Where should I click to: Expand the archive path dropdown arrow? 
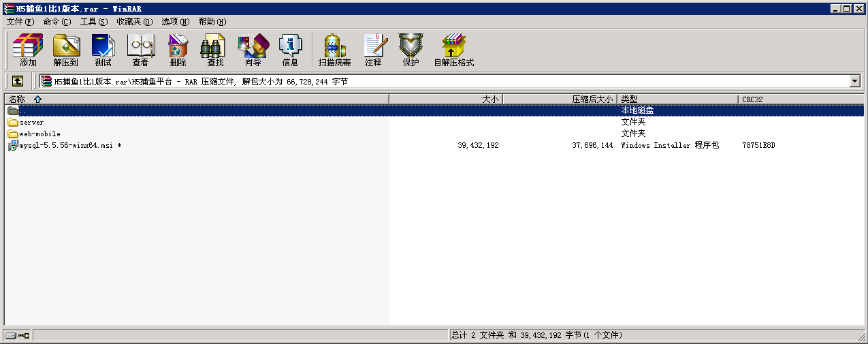855,82
